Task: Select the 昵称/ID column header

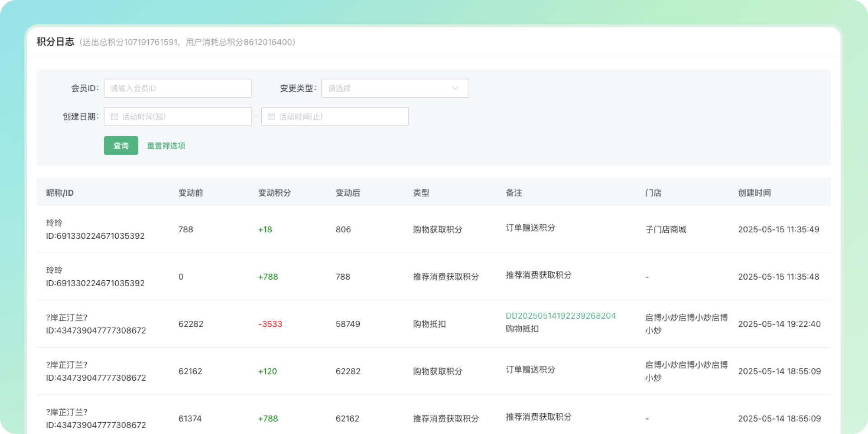Action: 60,193
